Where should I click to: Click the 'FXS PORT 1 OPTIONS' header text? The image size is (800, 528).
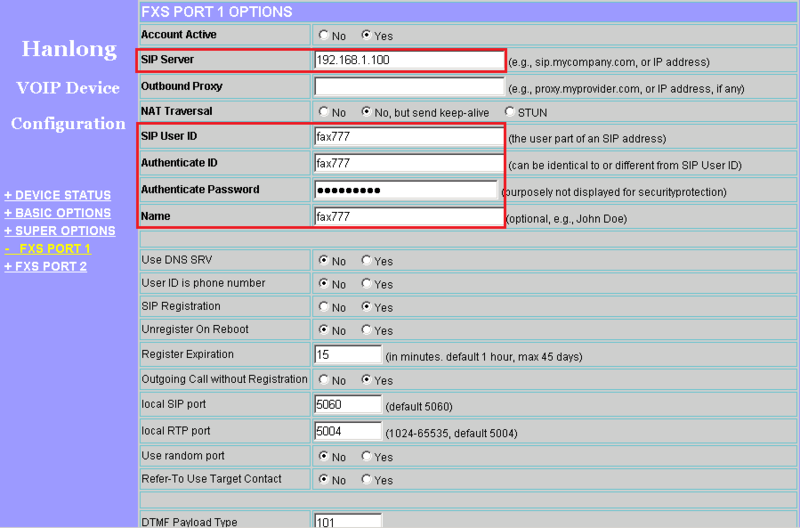(x=217, y=12)
